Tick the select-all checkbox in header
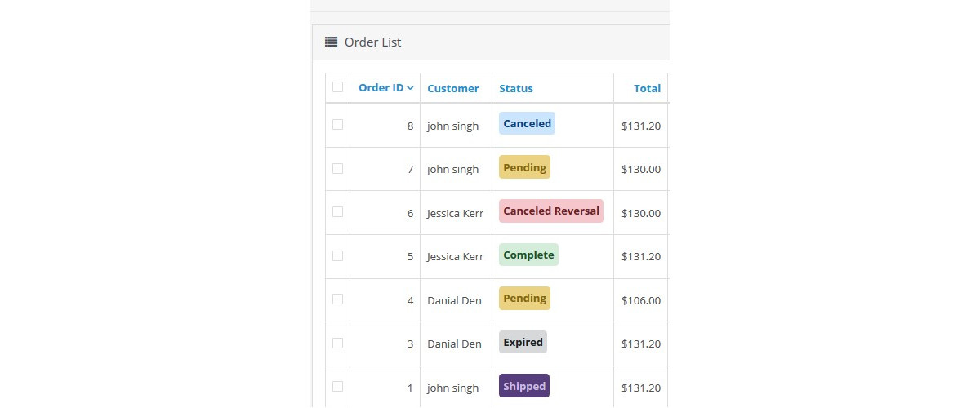 337,87
